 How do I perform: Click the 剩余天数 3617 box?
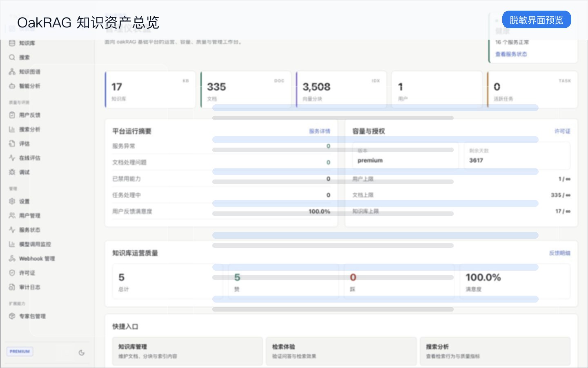click(x=517, y=155)
